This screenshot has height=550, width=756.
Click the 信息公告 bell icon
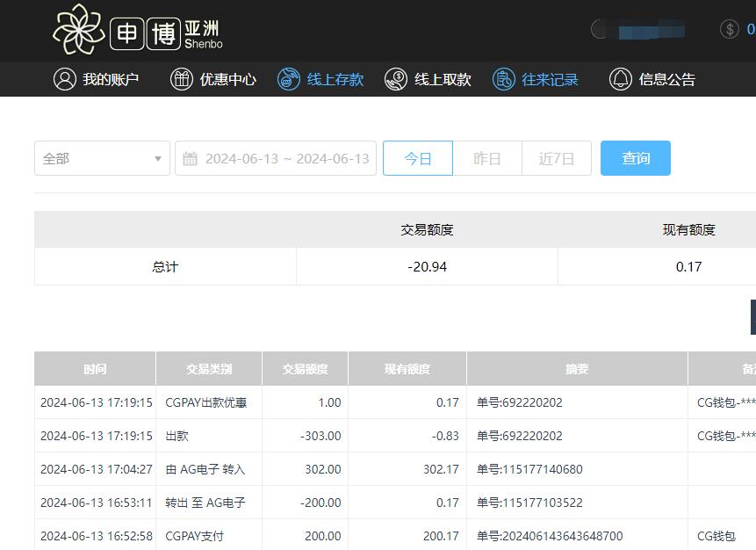tap(622, 78)
